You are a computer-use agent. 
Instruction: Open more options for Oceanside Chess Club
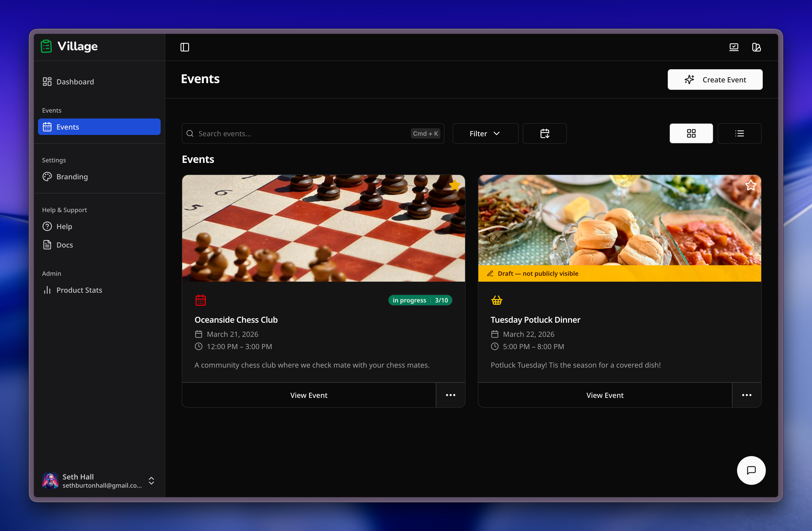point(450,395)
